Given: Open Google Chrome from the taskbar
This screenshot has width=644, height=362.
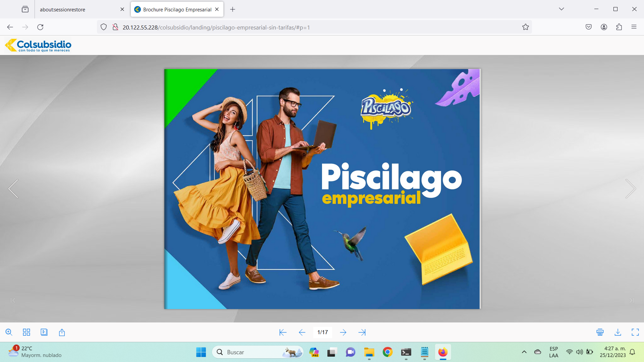Looking at the screenshot, I should pyautogui.click(x=387, y=352).
